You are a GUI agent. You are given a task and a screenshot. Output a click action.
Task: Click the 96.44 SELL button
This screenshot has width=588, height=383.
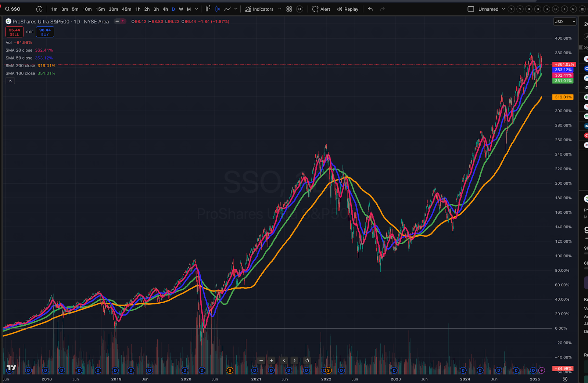pyautogui.click(x=14, y=32)
